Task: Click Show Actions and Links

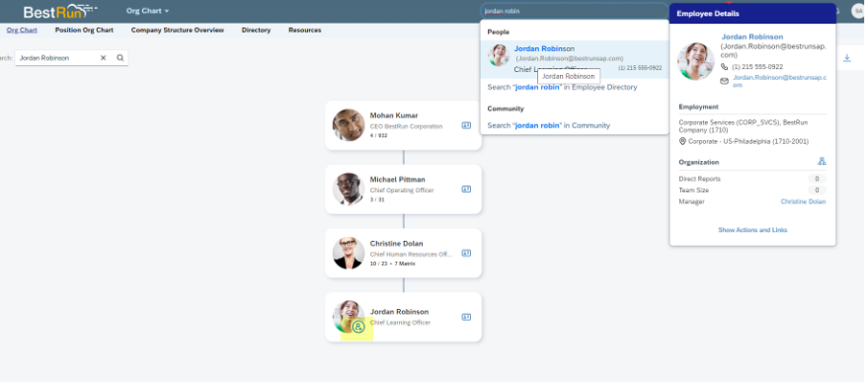Action: tap(752, 229)
